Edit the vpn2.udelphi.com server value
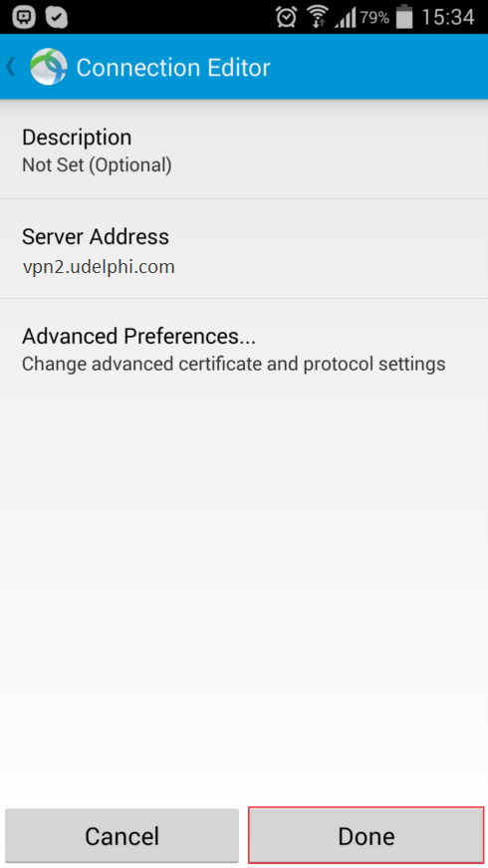Image resolution: width=488 pixels, height=868 pixels. (x=99, y=267)
